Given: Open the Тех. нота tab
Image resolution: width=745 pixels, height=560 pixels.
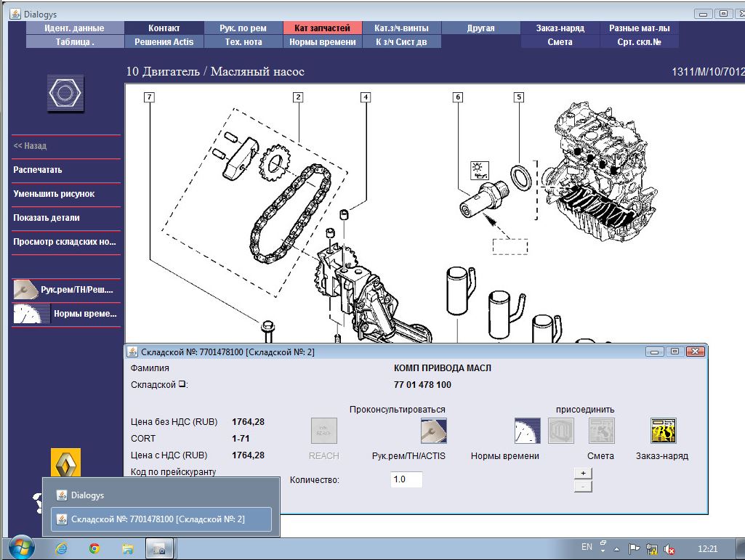Looking at the screenshot, I should pos(243,42).
